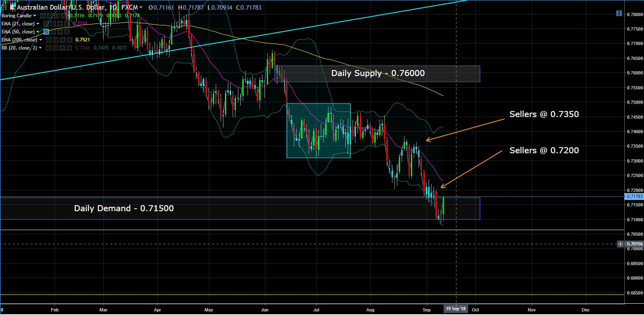Click the blue auto-scale icon near price axis
Viewport: 644px width, 315px height.
coord(619,13)
